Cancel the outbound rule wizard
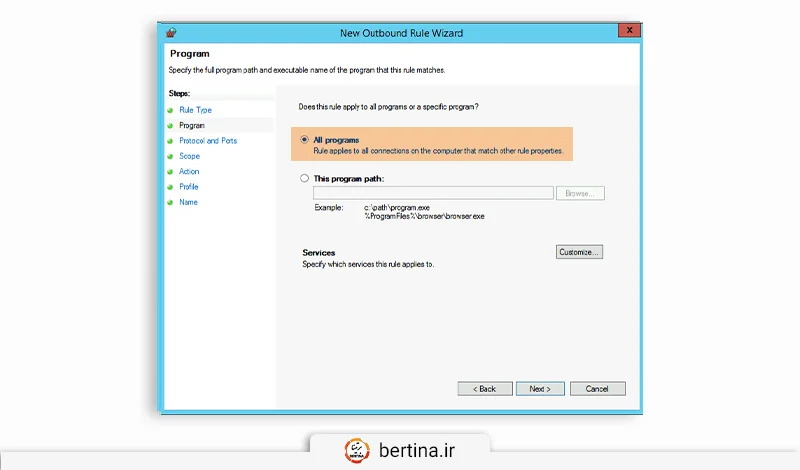 click(597, 388)
